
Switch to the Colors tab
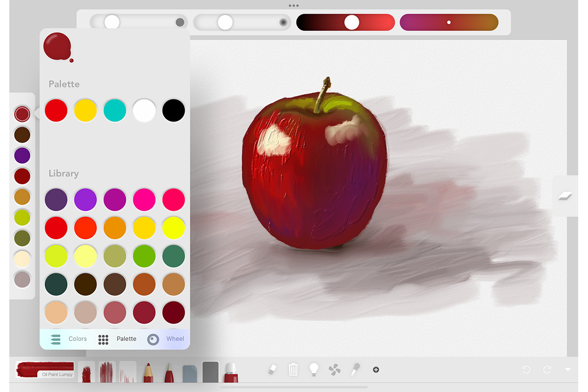click(77, 339)
